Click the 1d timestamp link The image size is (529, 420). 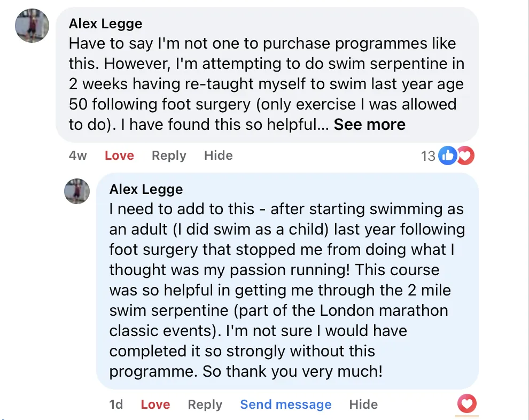(x=116, y=405)
